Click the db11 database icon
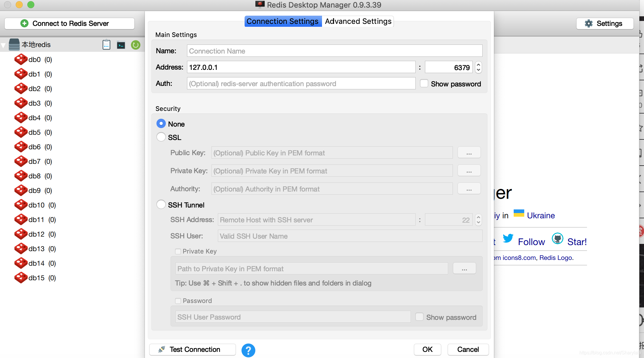 click(21, 219)
